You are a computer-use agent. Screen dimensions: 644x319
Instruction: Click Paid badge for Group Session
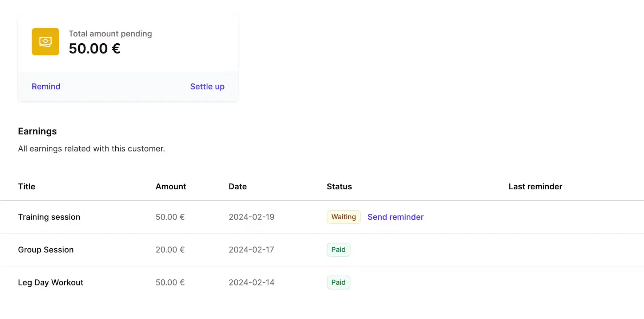tap(338, 250)
